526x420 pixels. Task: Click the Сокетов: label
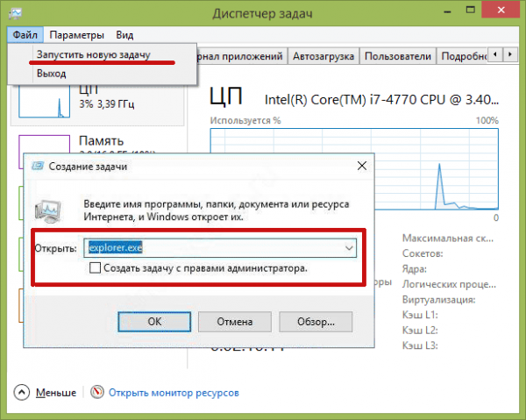coord(423,253)
